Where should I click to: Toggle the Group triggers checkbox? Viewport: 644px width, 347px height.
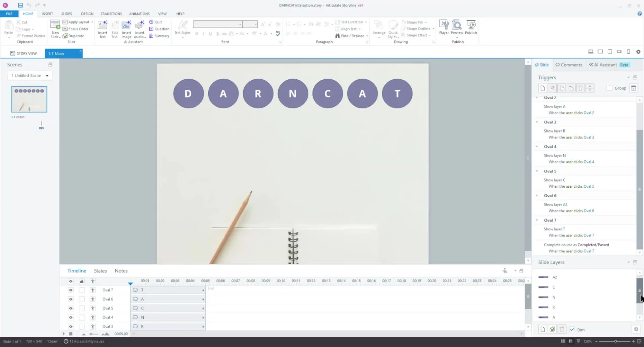point(609,88)
